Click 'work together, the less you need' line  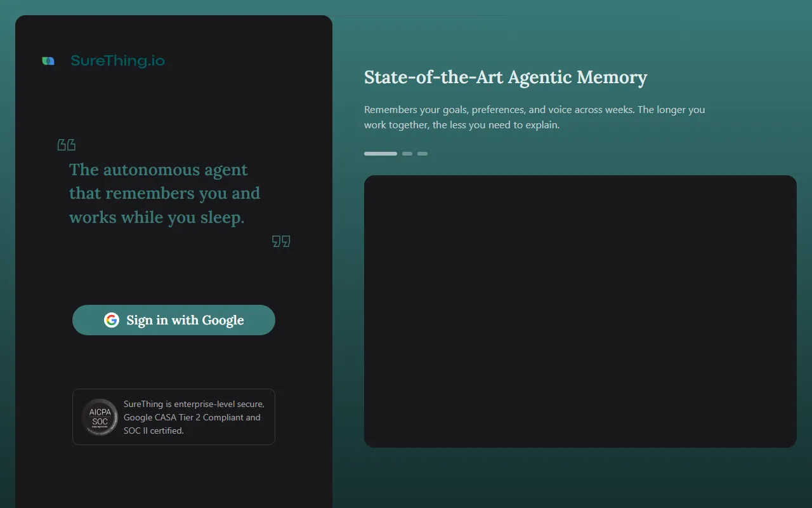point(461,125)
